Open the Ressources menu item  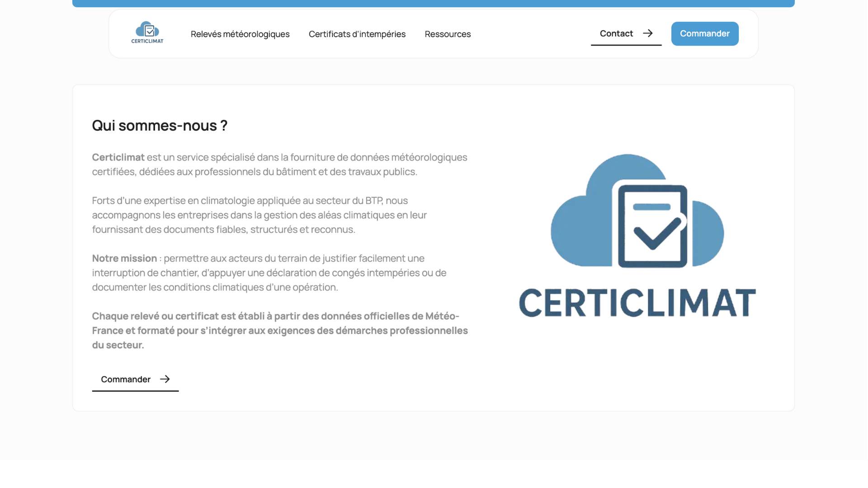coord(448,34)
